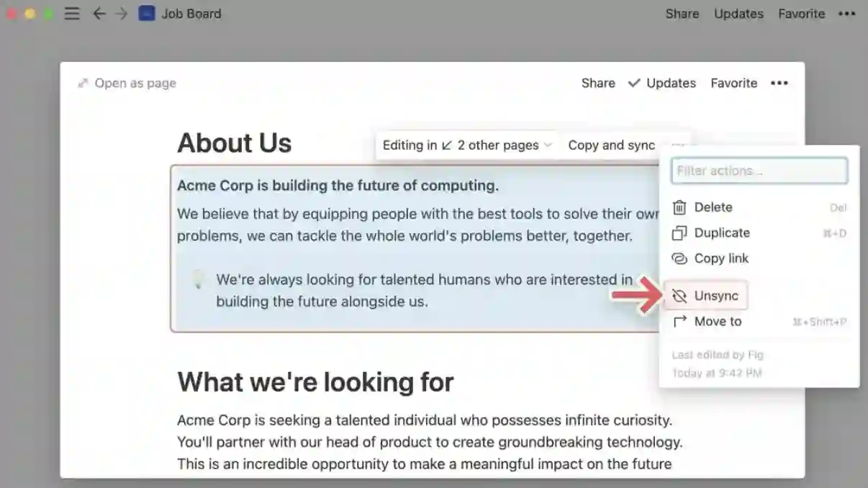The height and width of the screenshot is (488, 868).
Task: Click the trash icon next to Delete
Action: click(x=679, y=207)
